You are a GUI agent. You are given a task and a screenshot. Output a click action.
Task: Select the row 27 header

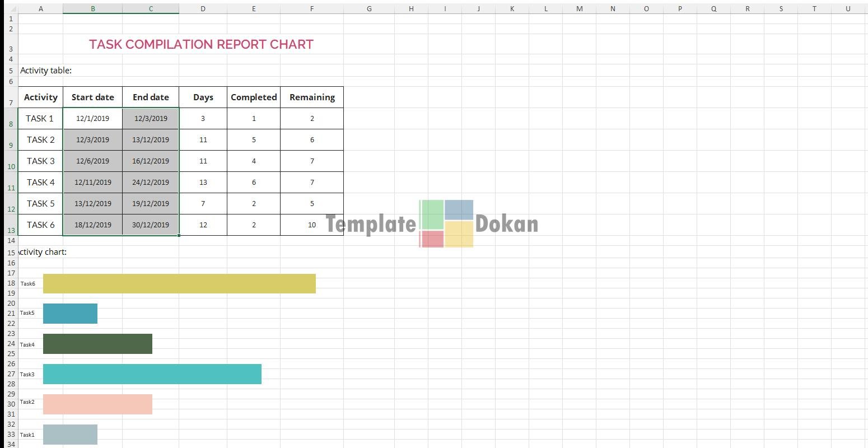coord(11,374)
